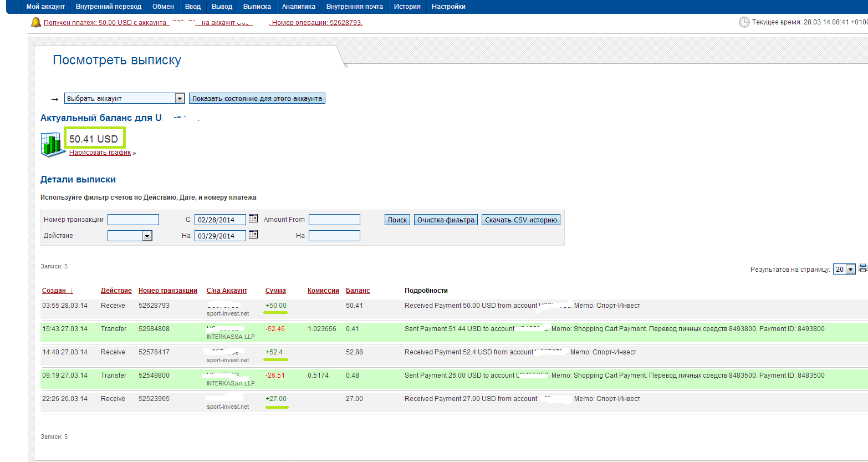Open the 'Внутренний перевод' menu item

click(x=109, y=7)
